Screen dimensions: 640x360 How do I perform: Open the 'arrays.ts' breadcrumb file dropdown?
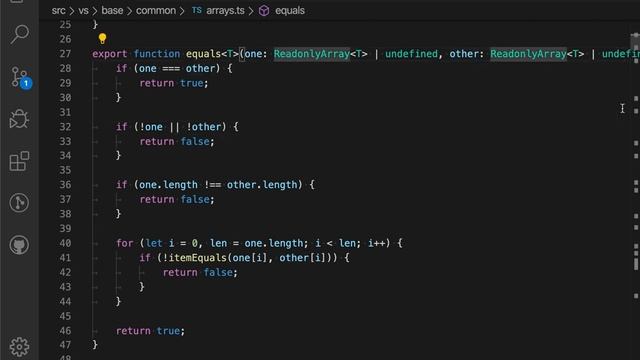225,11
